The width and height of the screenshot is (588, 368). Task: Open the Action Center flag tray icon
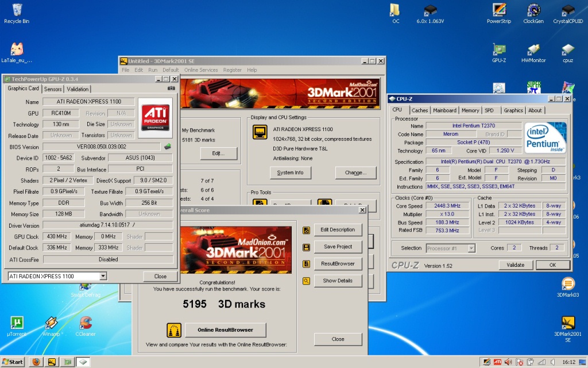point(519,362)
